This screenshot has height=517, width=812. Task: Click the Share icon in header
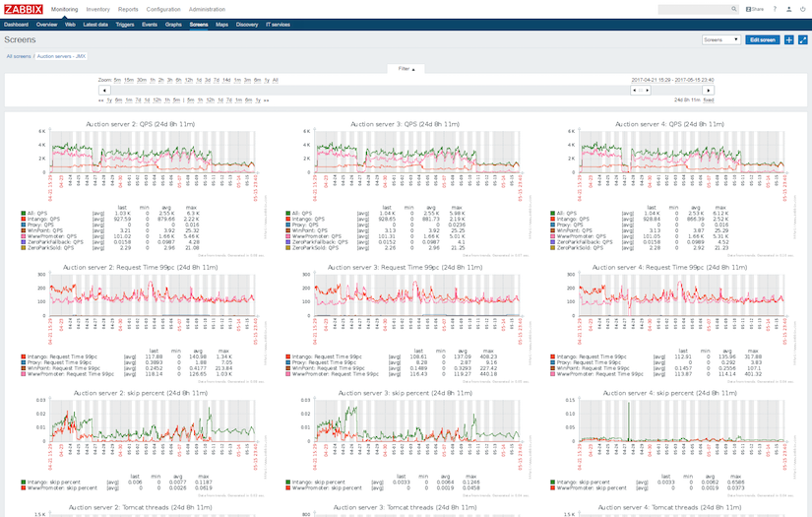(755, 9)
